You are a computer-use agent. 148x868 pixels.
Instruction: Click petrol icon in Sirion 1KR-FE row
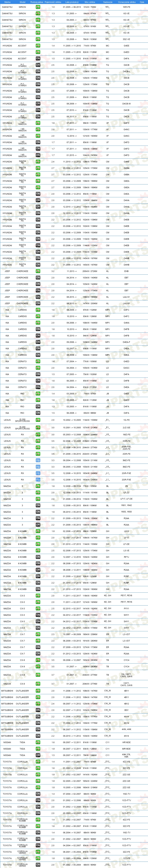pyautogui.click(x=38, y=7)
